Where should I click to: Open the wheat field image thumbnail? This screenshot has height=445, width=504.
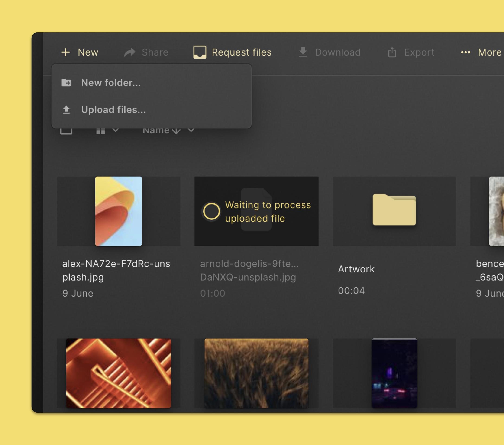click(x=256, y=373)
